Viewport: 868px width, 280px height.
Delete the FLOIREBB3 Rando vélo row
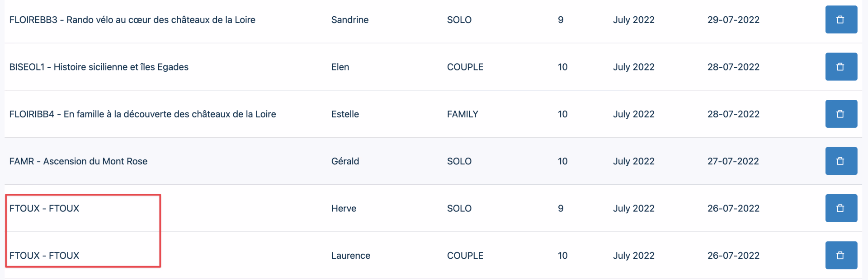tap(841, 20)
